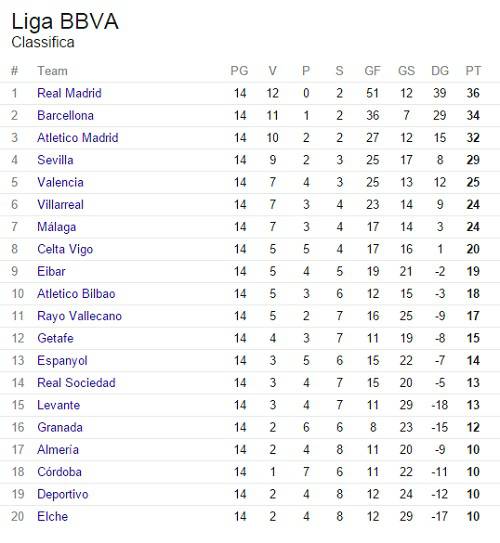Open the Espanyol team link

point(62,361)
